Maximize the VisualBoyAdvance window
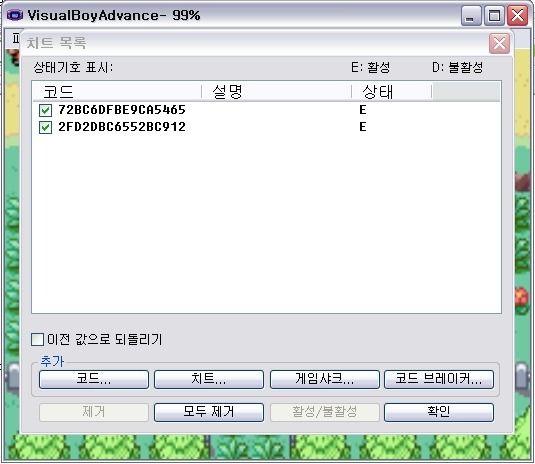This screenshot has height=464, width=535. [494, 16]
